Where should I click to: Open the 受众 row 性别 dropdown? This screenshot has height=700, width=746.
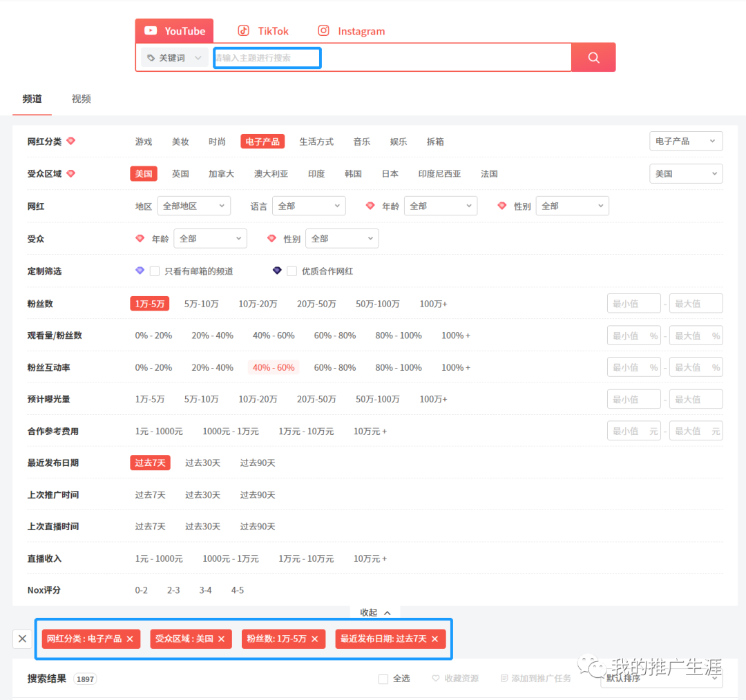[342, 239]
